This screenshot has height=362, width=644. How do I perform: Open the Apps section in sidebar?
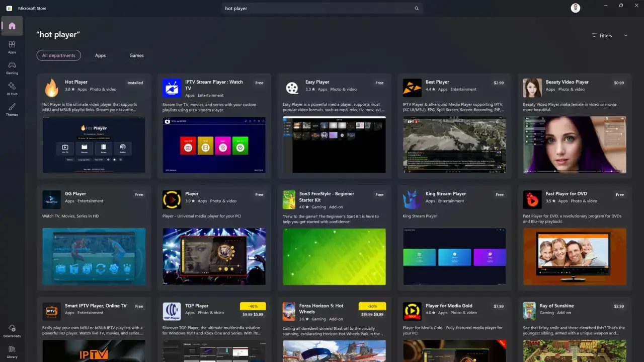click(x=12, y=47)
